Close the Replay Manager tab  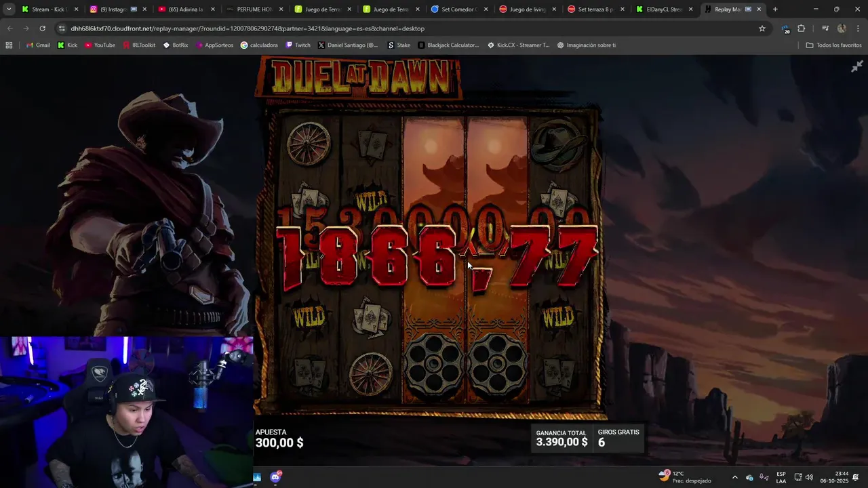point(759,9)
